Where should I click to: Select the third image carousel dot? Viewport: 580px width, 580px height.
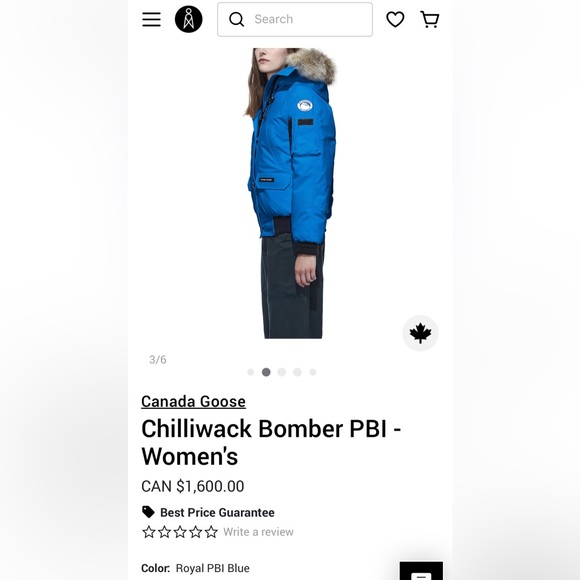pyautogui.click(x=281, y=372)
